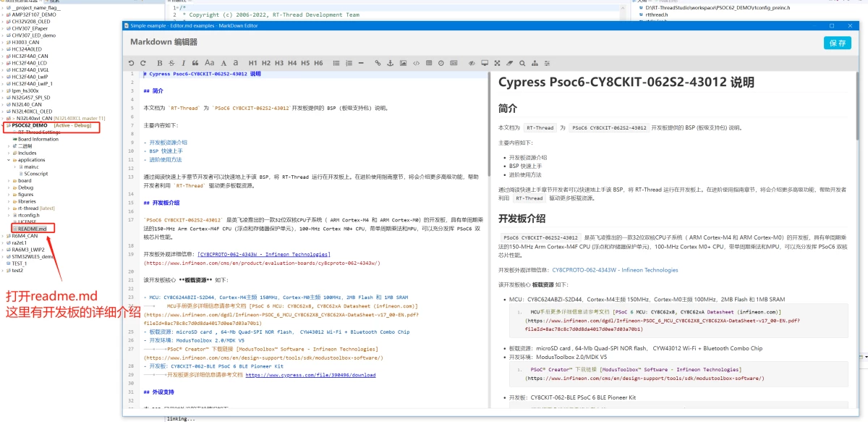Click the 开发板资源介绍 bullet in the preview pane

point(528,157)
